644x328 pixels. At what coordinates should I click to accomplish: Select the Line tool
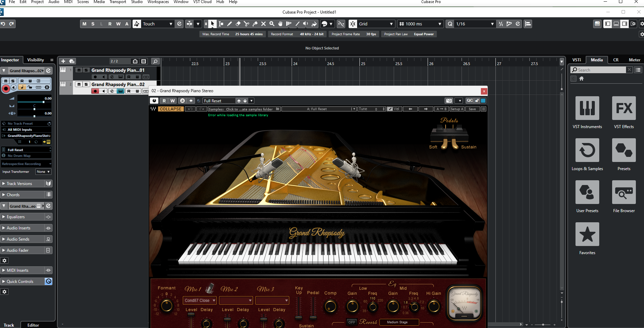pyautogui.click(x=297, y=24)
